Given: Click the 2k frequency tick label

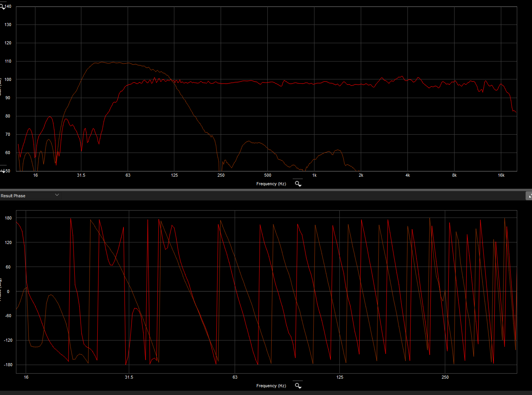Looking at the screenshot, I should tap(361, 175).
